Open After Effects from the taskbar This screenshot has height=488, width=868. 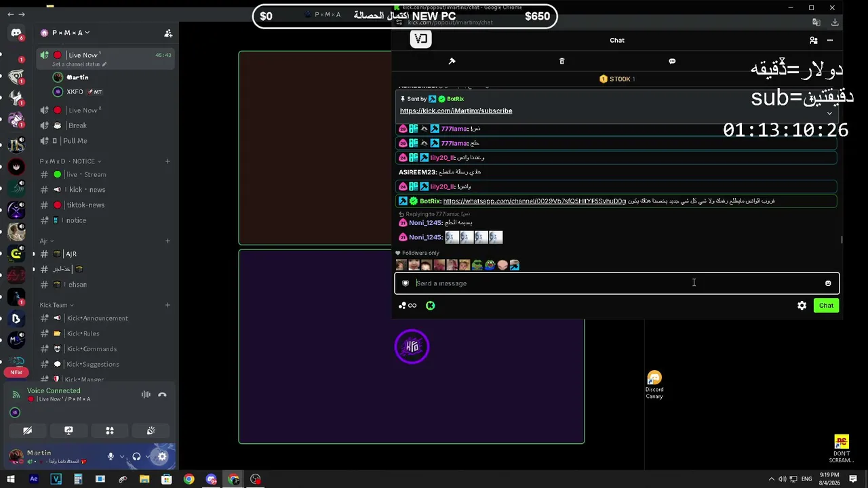click(33, 479)
